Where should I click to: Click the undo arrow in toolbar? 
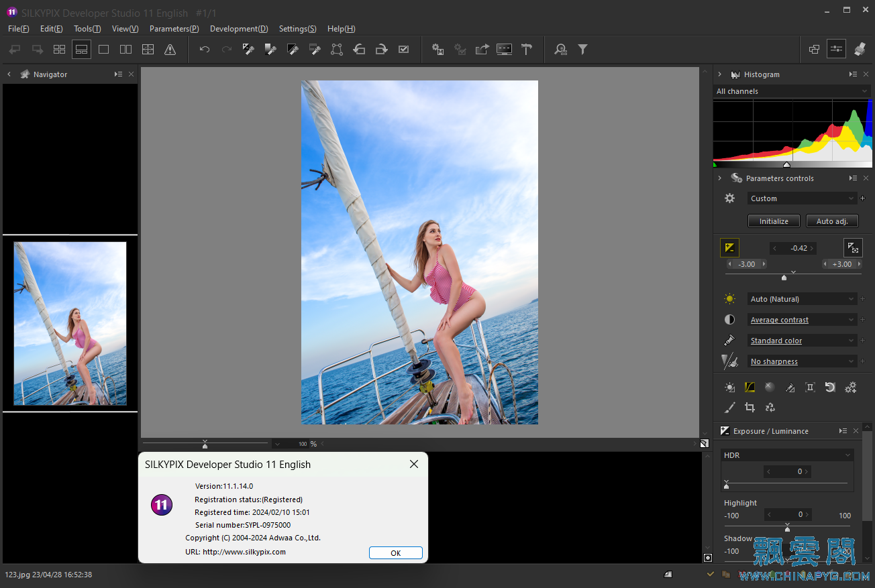click(x=205, y=49)
